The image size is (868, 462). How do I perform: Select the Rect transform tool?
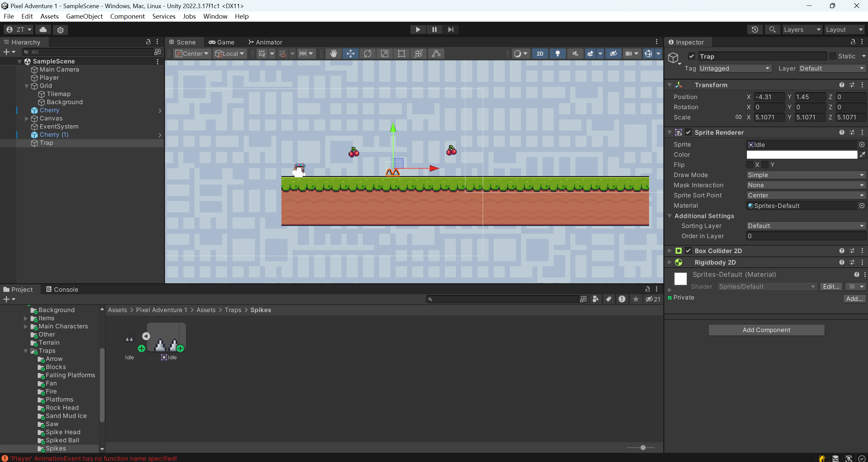coord(401,53)
